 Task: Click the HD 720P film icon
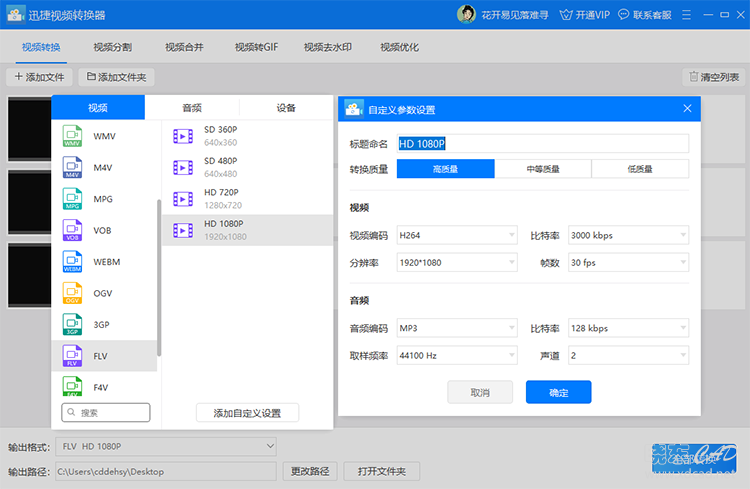(x=183, y=199)
